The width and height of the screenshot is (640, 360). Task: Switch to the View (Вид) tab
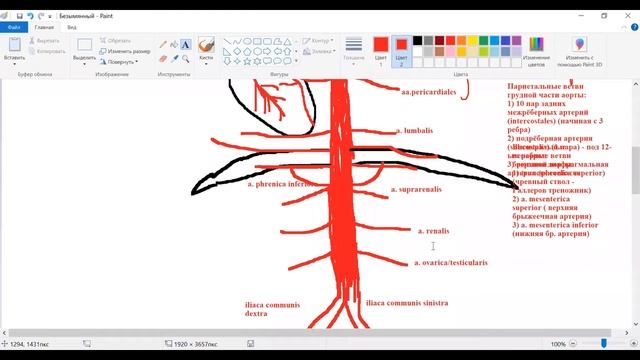pyautogui.click(x=72, y=27)
